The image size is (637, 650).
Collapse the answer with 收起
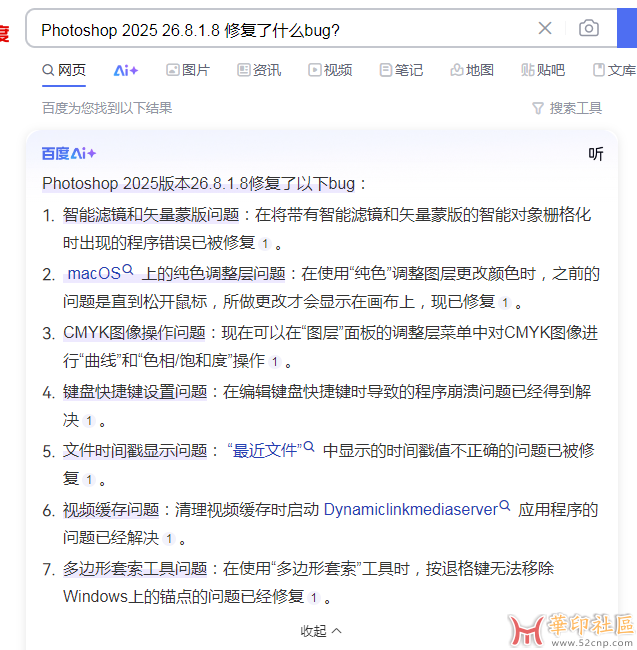click(x=321, y=631)
